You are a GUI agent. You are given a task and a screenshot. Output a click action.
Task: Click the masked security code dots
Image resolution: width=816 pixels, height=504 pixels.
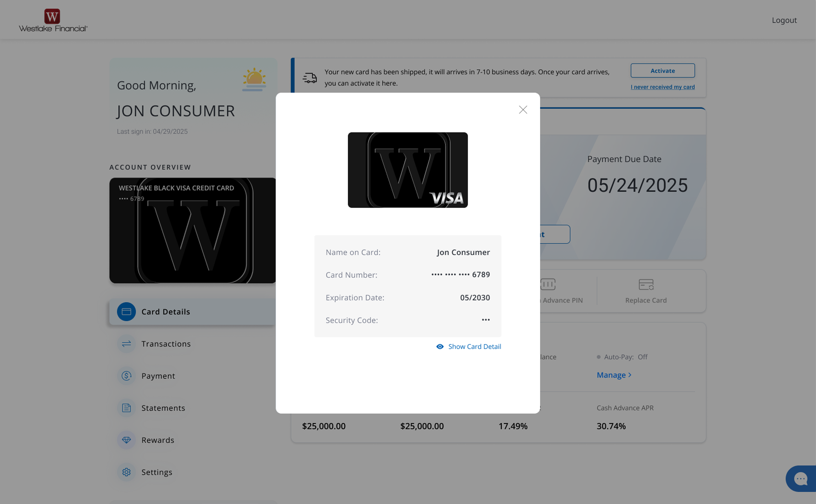click(x=486, y=320)
